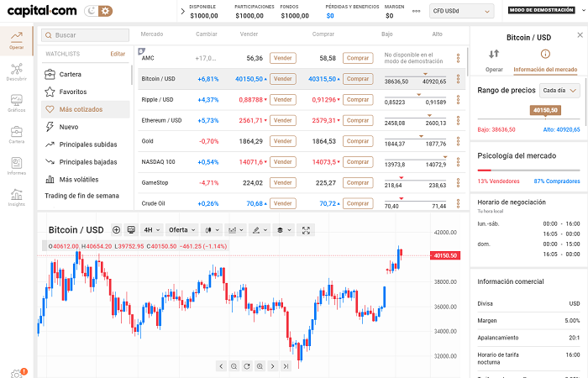Click Vender button for NASDAQ 100
The width and height of the screenshot is (588, 378).
point(283,162)
